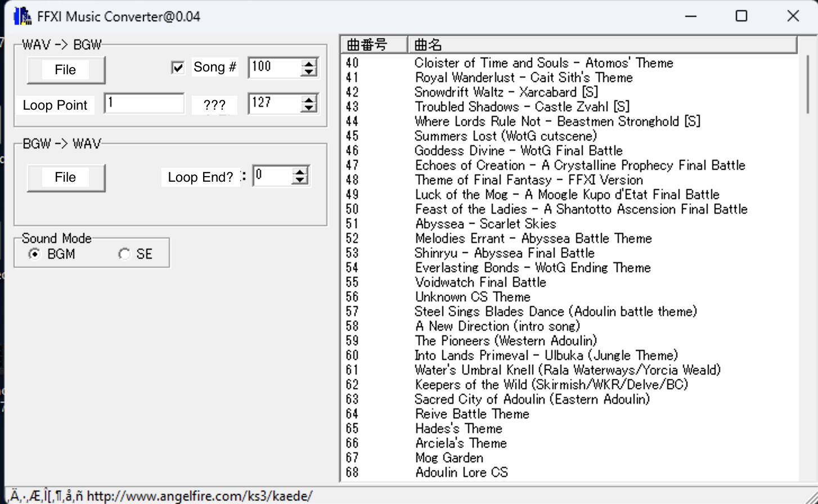This screenshot has width=818, height=504.
Task: Select Unknown CS Theme row
Action: click(570, 297)
